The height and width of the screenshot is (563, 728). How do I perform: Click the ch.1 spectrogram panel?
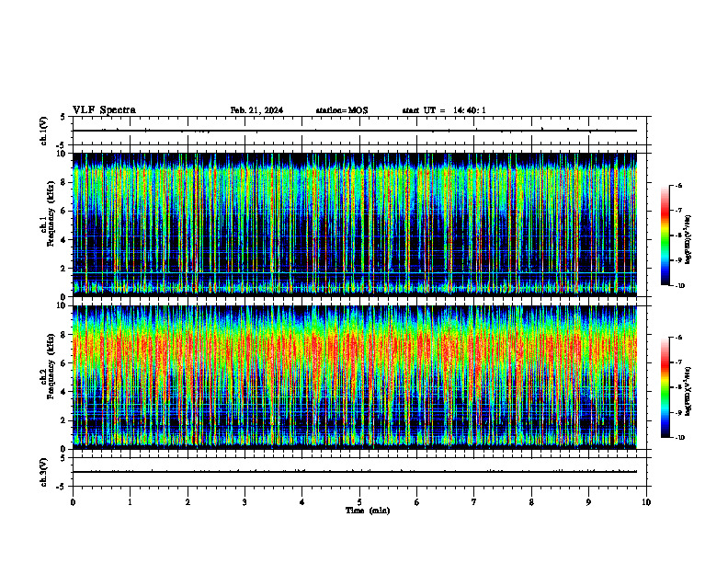tap(355, 224)
